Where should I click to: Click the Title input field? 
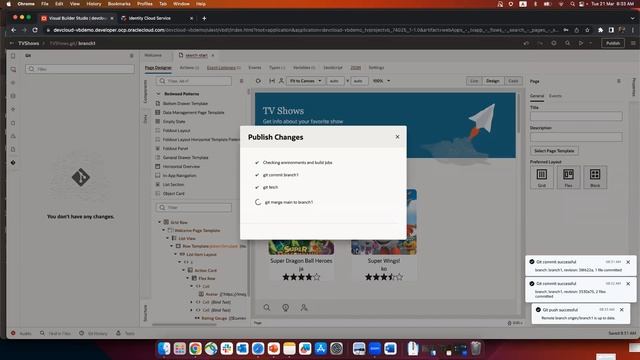click(576, 116)
